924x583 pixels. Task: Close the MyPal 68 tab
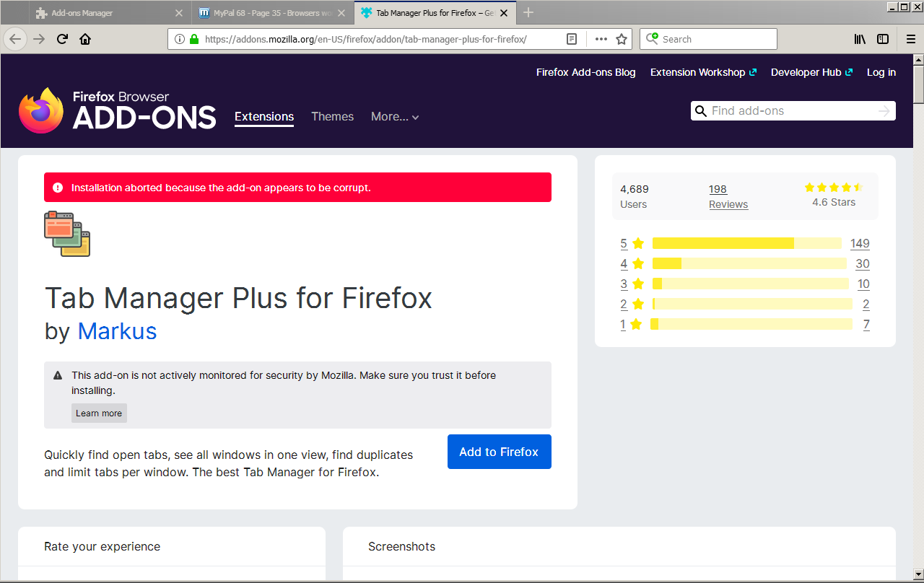(342, 13)
